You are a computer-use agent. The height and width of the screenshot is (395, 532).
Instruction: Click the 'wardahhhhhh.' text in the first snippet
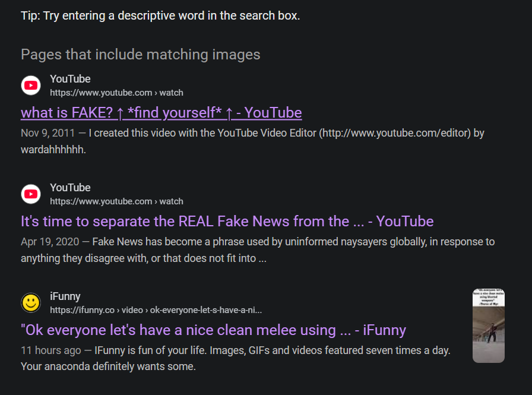[x=53, y=149]
